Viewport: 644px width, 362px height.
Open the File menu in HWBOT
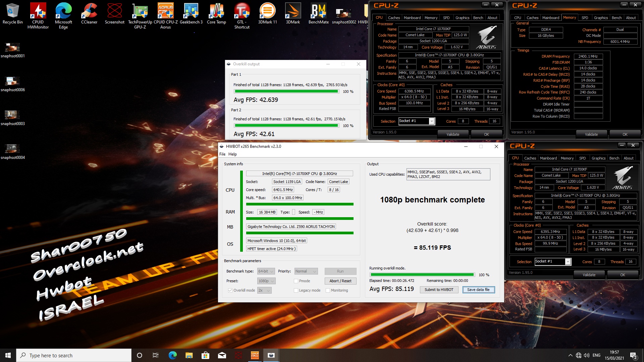(x=222, y=154)
